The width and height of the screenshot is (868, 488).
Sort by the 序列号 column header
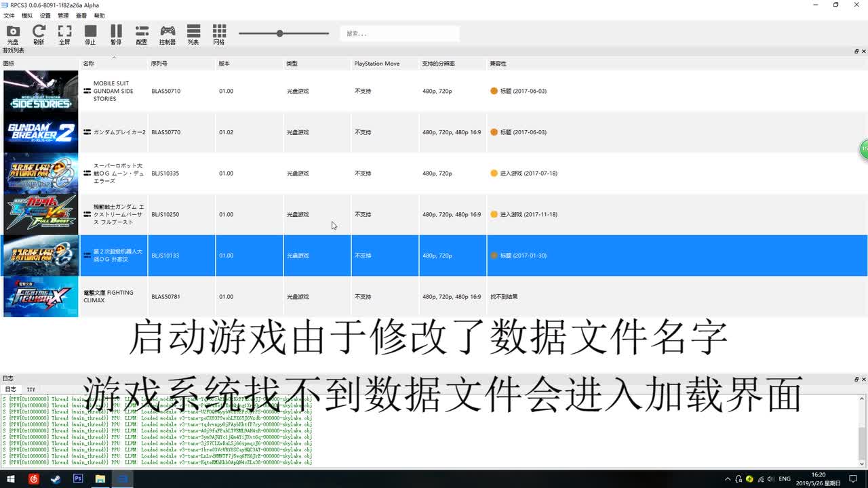[182, 64]
